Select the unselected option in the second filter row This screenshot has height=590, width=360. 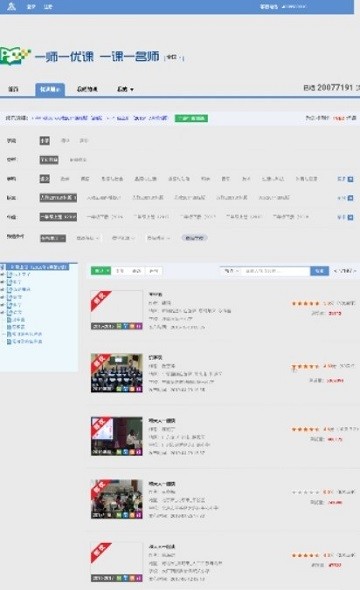pos(78,160)
